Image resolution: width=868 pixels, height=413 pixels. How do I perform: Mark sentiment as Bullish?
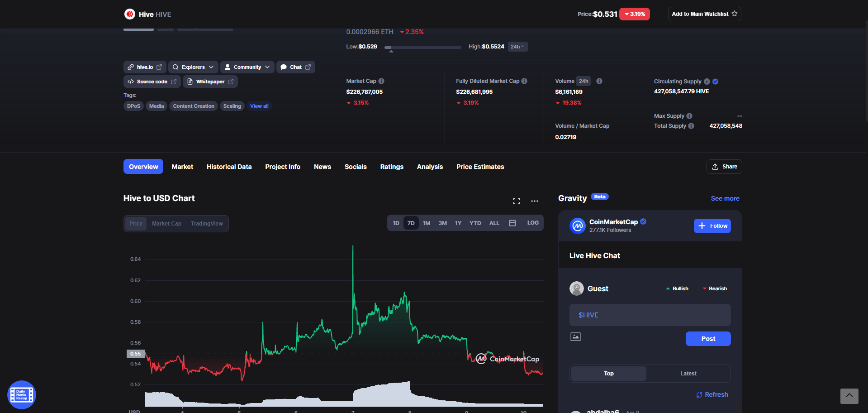pyautogui.click(x=677, y=288)
